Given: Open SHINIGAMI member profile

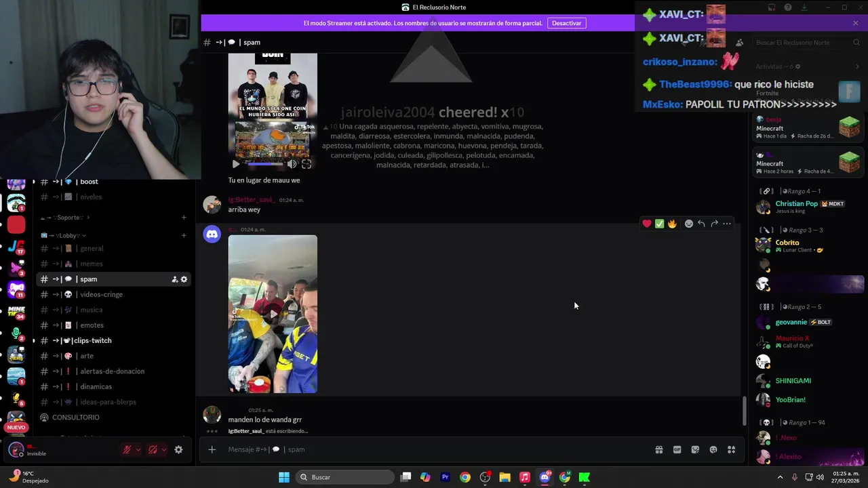Looking at the screenshot, I should pyautogui.click(x=807, y=381).
